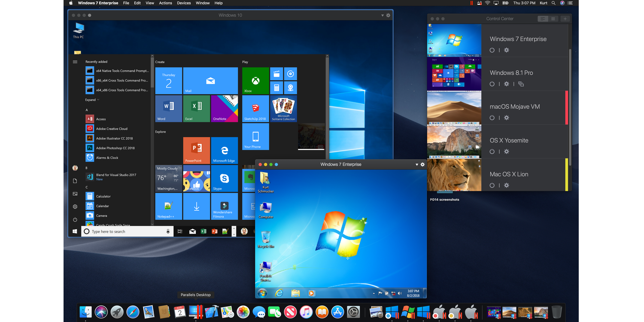Screen dimensions: 644x322
Task: Open the Xbox tile in Start menu
Action: 255,80
